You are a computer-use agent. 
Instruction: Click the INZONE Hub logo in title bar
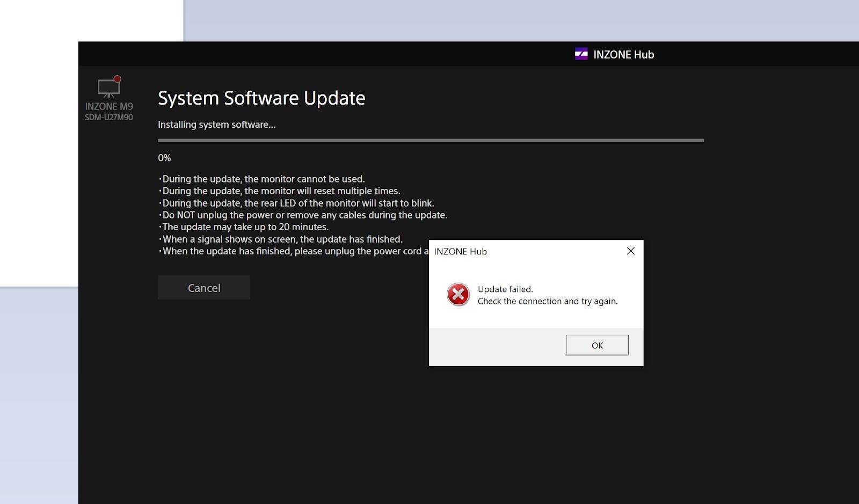(x=581, y=54)
